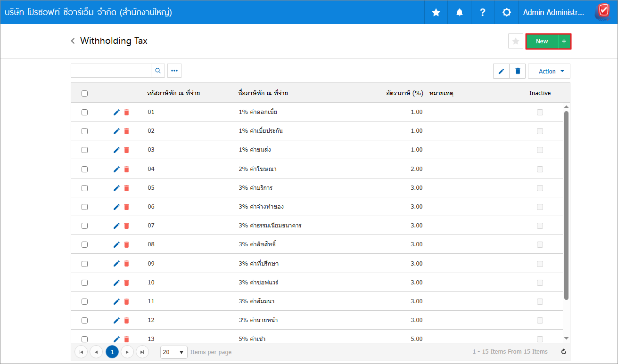Refresh the list with reload icon
The width and height of the screenshot is (618, 364).
[563, 352]
